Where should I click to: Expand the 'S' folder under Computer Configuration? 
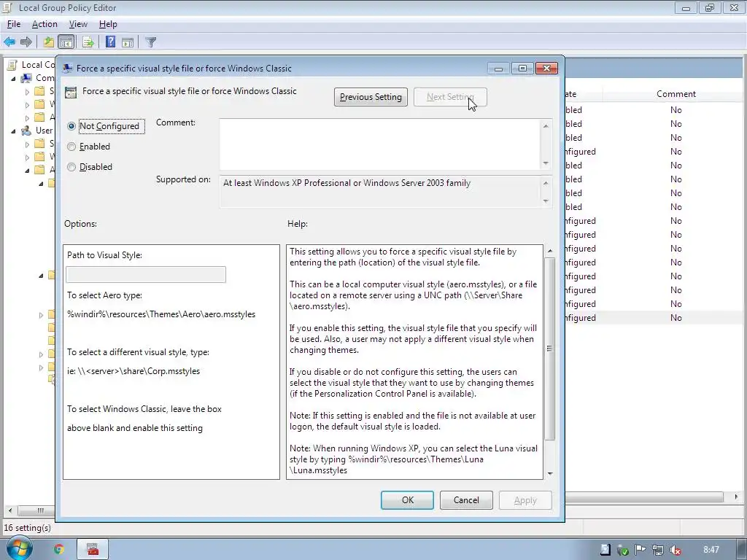27,91
